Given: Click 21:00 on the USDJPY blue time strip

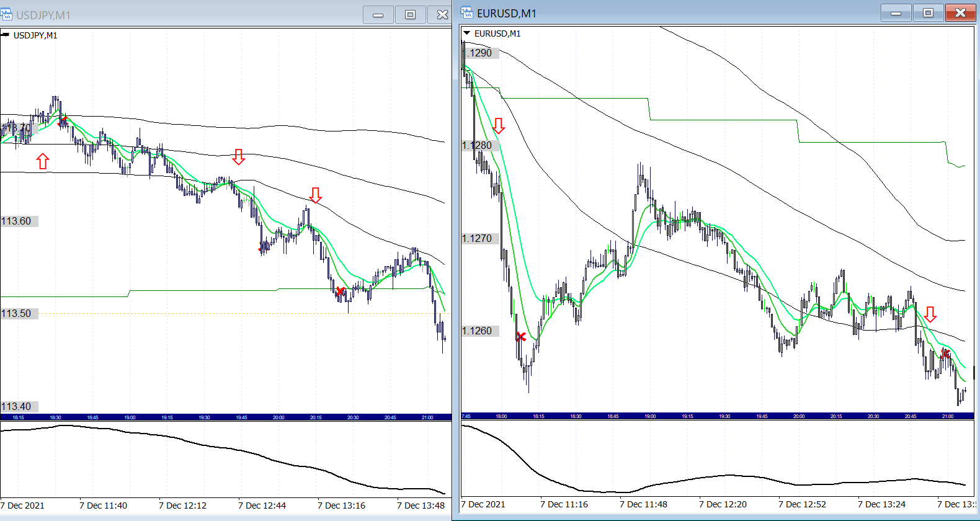Looking at the screenshot, I should 427,418.
